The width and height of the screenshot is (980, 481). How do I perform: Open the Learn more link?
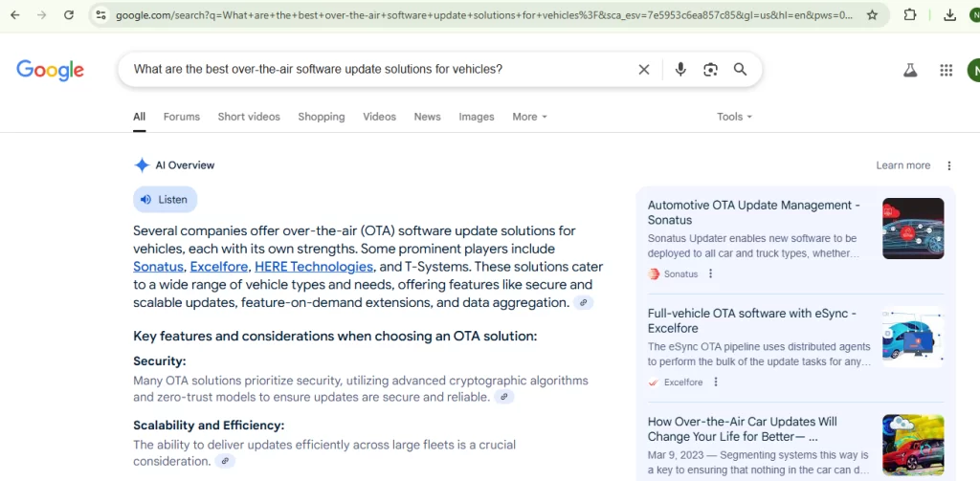(902, 165)
